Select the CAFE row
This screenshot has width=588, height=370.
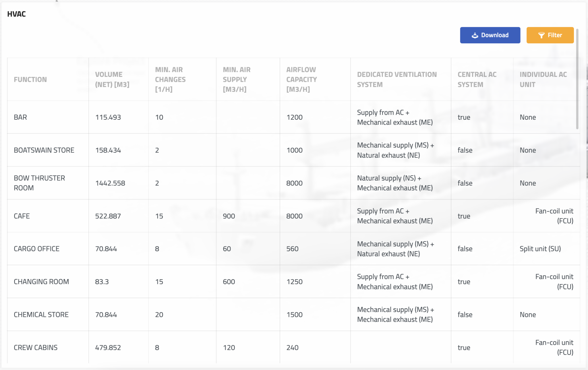click(22, 216)
